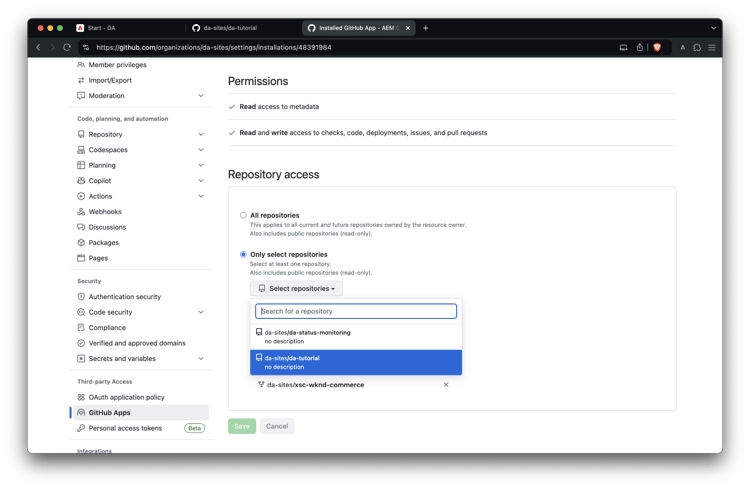Screen dimensions: 750x489
Task: Choose da-sites/da-tutorial from the list
Action: click(356, 362)
